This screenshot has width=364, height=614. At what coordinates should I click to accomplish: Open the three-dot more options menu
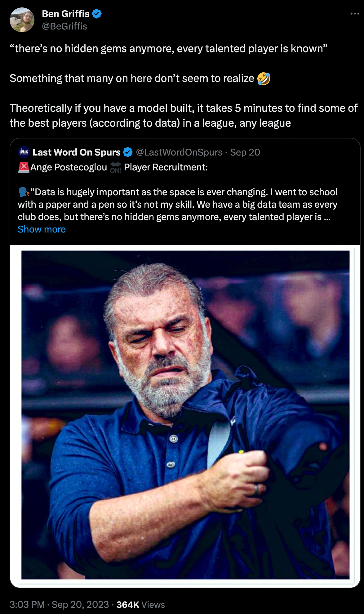coord(354,14)
